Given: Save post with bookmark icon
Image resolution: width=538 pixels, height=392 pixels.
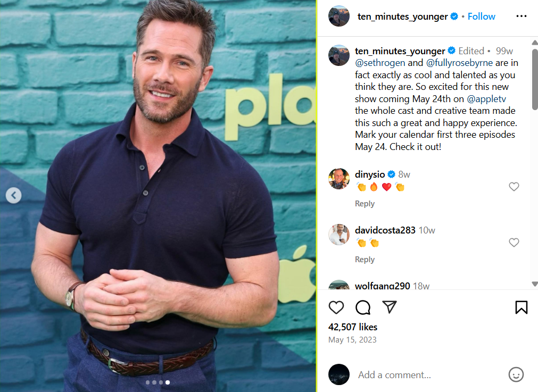Looking at the screenshot, I should click(x=521, y=307).
